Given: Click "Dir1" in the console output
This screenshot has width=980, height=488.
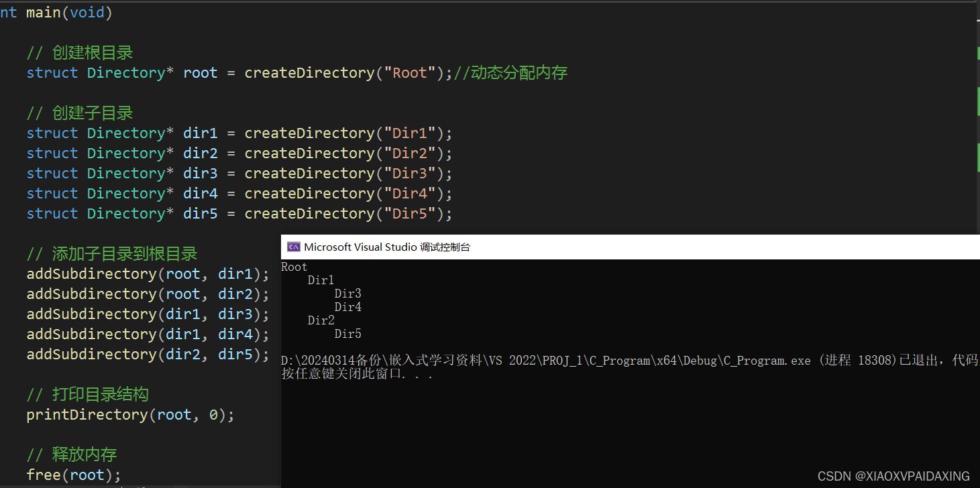Looking at the screenshot, I should (321, 280).
